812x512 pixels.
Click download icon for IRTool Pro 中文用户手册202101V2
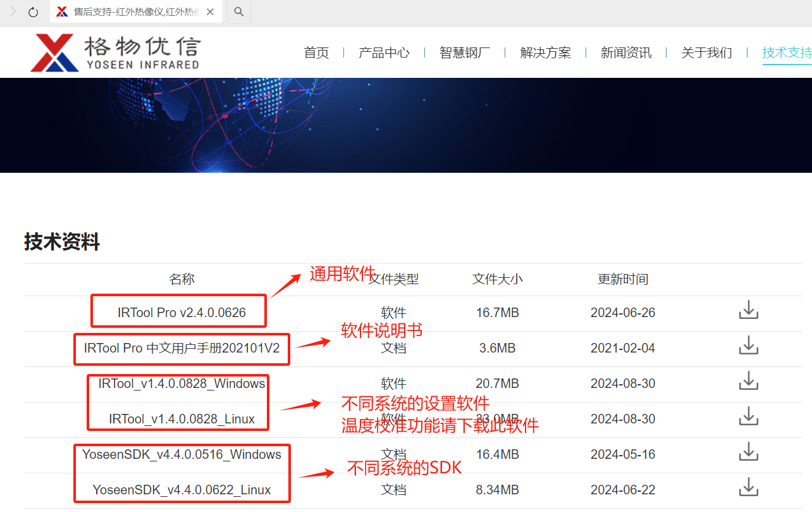(x=748, y=346)
